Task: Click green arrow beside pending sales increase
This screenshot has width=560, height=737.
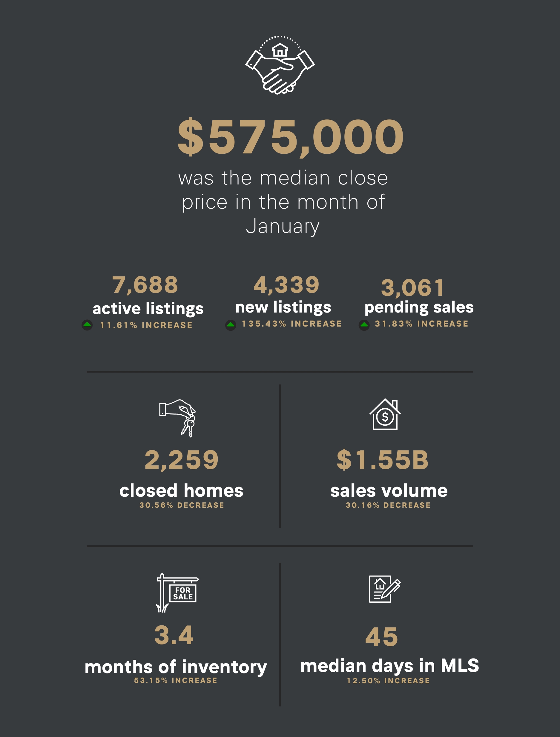Action: click(x=364, y=325)
